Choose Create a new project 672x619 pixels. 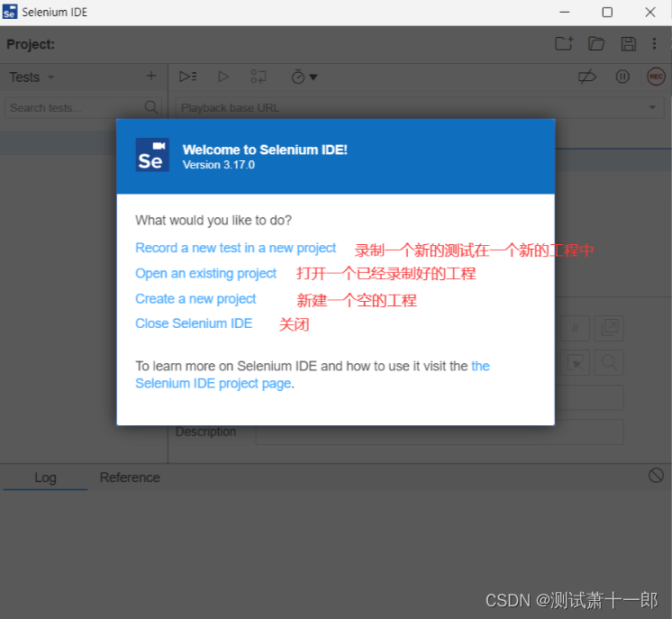[195, 299]
